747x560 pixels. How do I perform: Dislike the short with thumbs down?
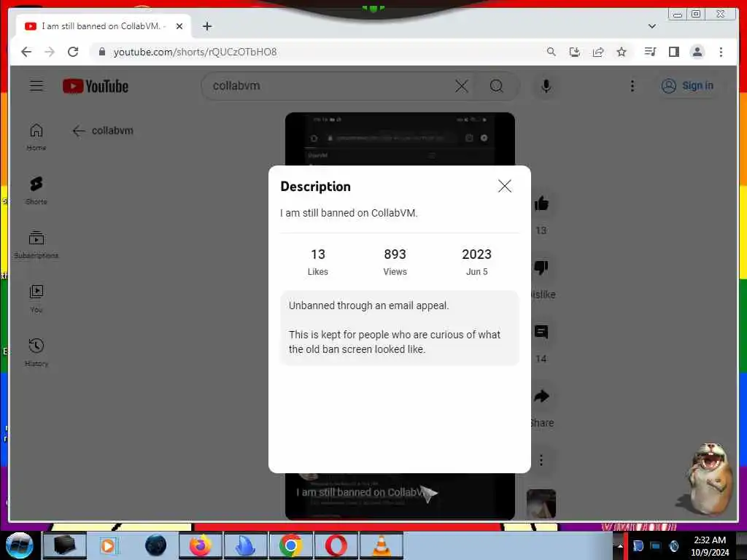[541, 268]
